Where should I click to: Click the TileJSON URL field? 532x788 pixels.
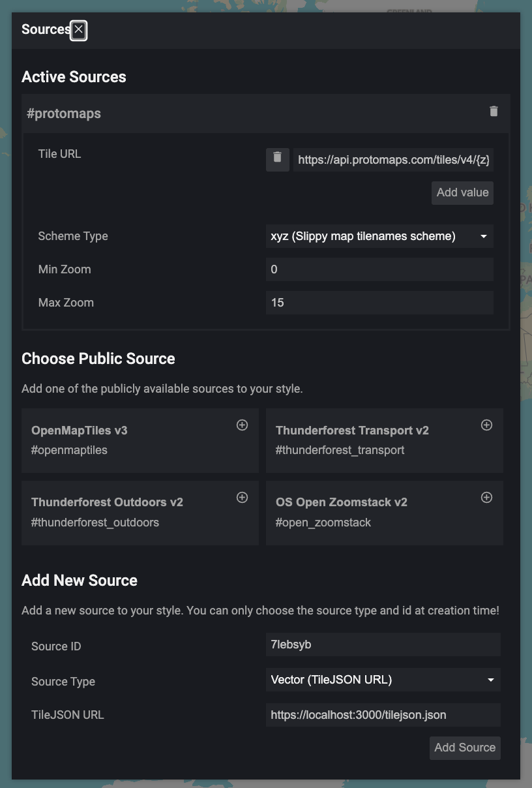[383, 714]
